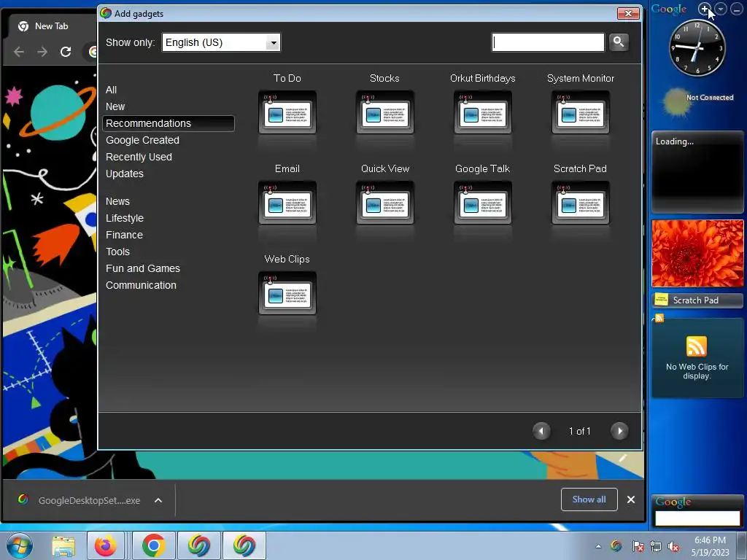
Task: Open the Recently Used category
Action: 139,157
